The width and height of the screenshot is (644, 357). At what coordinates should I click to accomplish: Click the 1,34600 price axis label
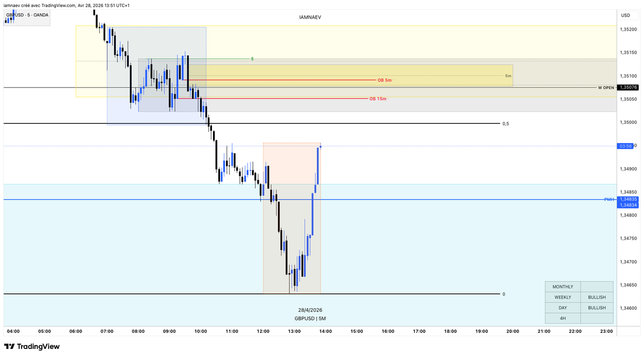point(628,308)
